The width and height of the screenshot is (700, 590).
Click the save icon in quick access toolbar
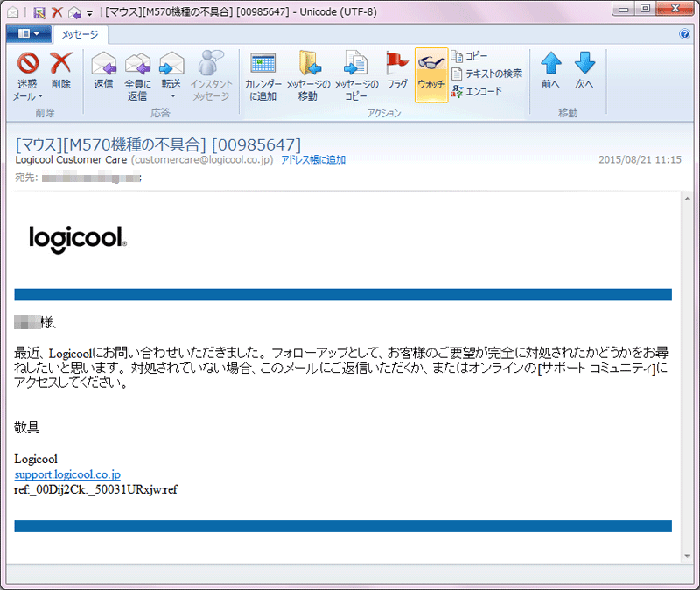tap(39, 12)
